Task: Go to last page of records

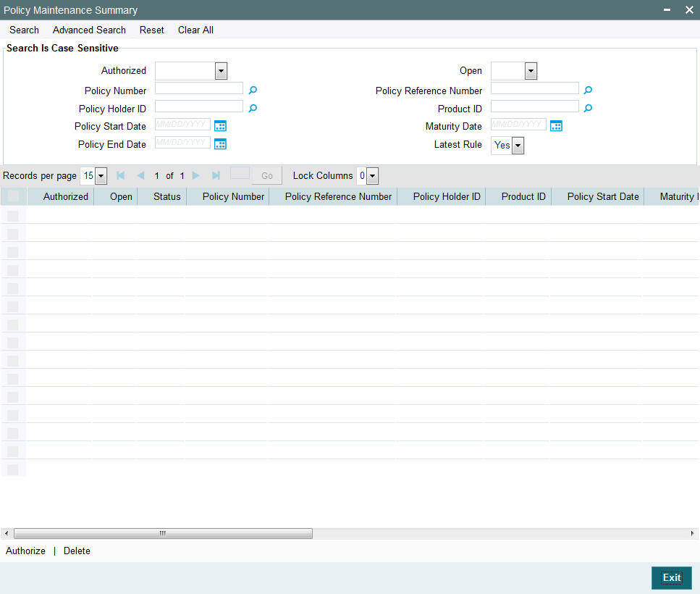Action: point(216,175)
